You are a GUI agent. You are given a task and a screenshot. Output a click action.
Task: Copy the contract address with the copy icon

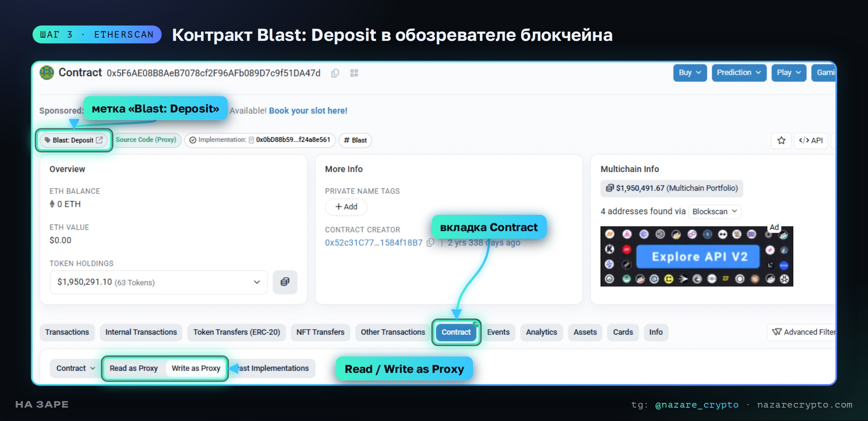(x=335, y=73)
